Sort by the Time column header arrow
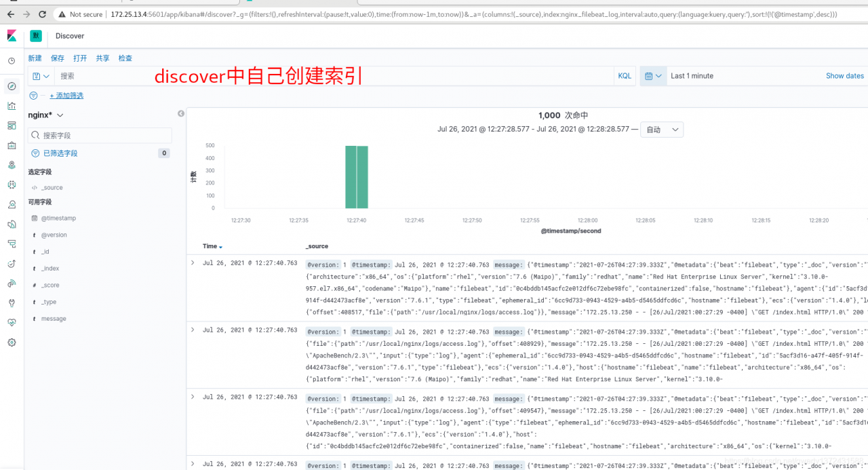This screenshot has width=868, height=470. (x=220, y=247)
